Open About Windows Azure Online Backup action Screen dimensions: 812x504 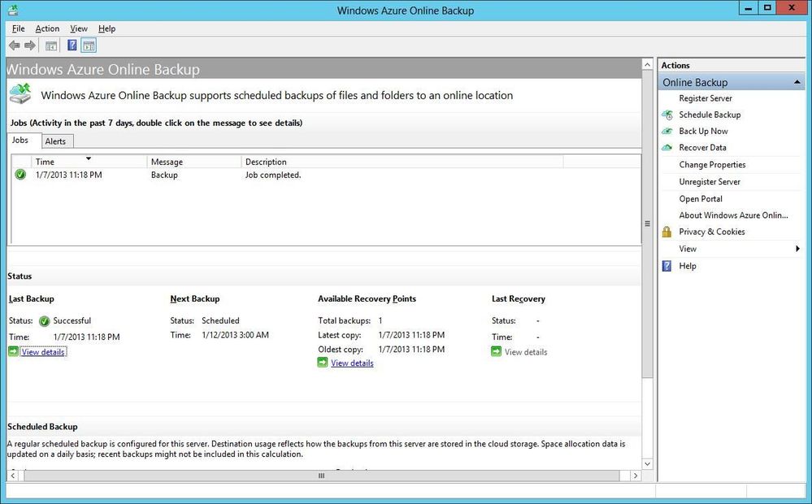[x=733, y=215]
